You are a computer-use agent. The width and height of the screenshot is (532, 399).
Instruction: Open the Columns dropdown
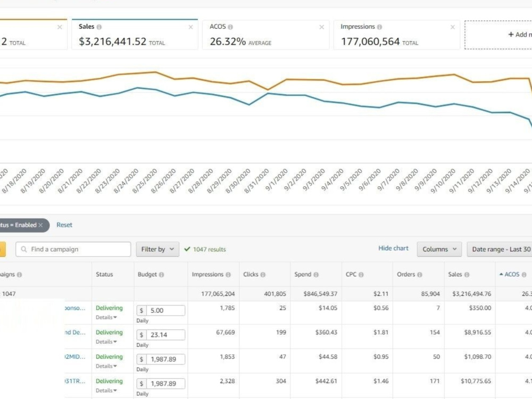(x=439, y=250)
